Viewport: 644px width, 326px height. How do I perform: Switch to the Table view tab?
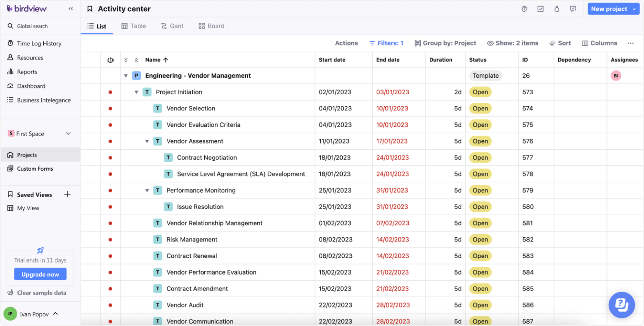click(133, 26)
